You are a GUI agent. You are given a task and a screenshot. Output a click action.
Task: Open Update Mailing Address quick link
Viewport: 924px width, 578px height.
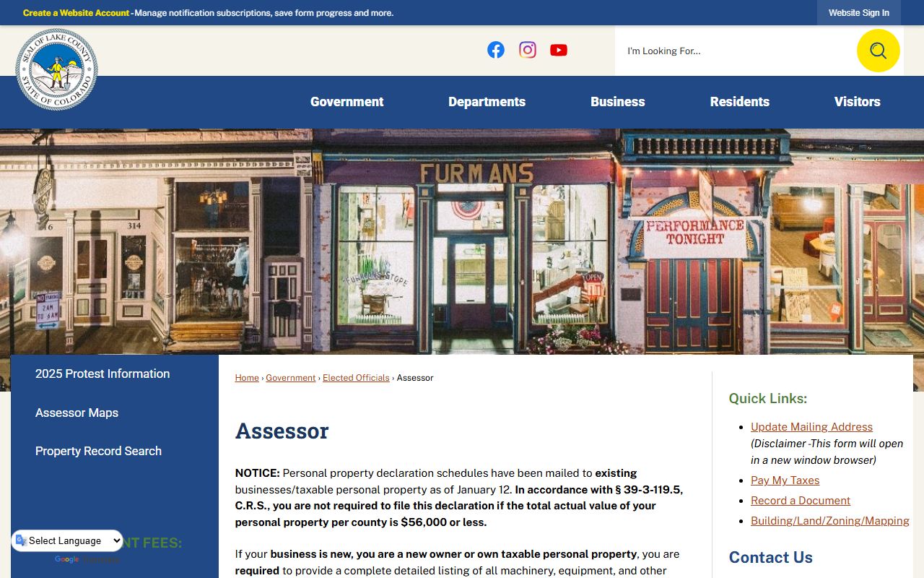[x=811, y=427]
